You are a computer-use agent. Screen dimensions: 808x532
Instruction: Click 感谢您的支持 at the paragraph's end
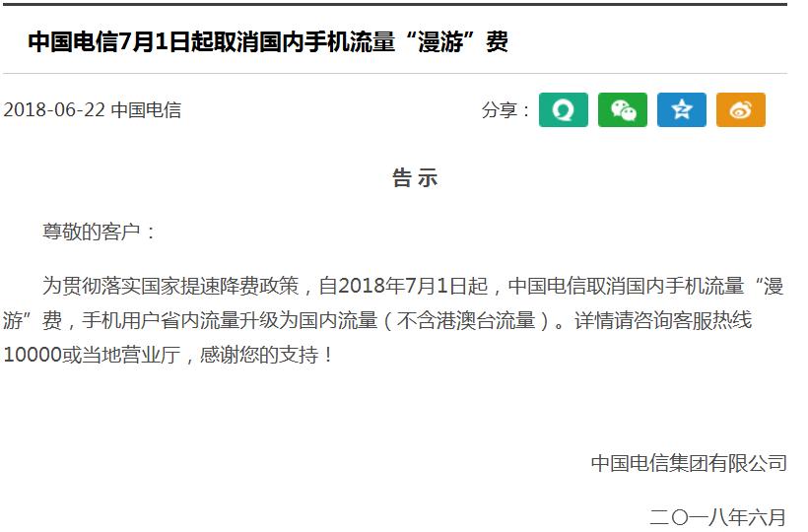259,355
